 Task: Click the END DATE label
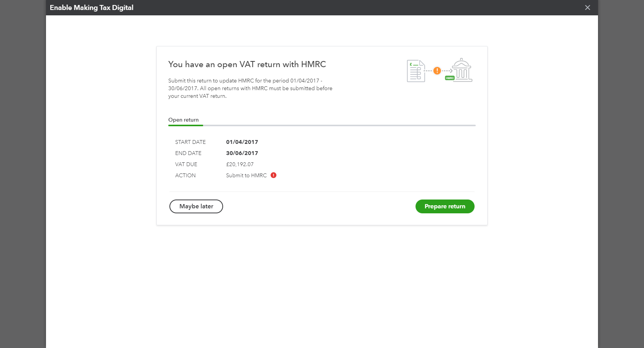[188, 153]
